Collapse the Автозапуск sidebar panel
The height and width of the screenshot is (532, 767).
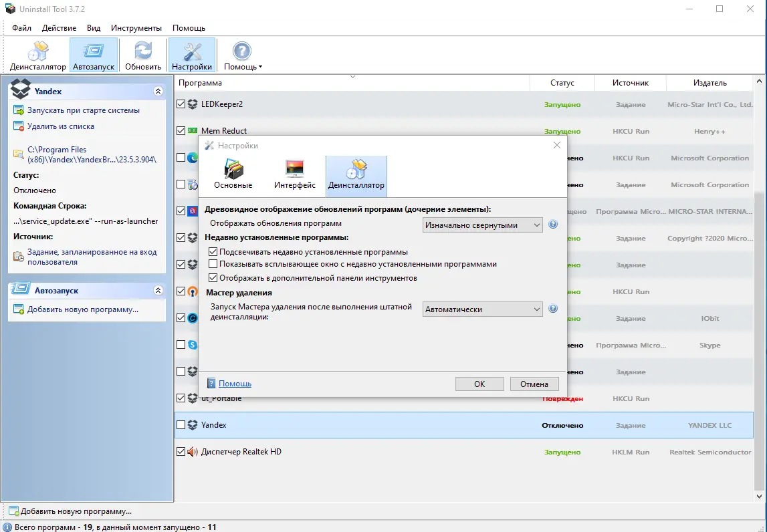[x=158, y=291]
